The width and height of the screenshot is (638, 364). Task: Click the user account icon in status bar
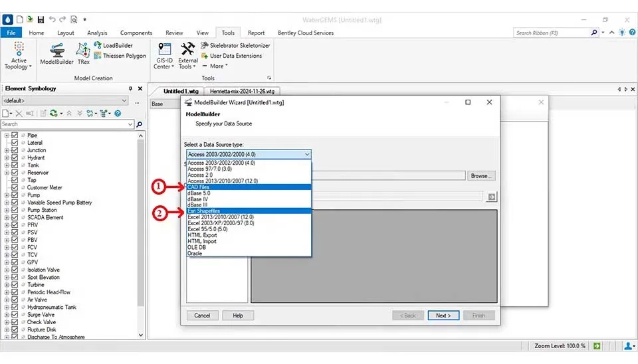(x=628, y=345)
